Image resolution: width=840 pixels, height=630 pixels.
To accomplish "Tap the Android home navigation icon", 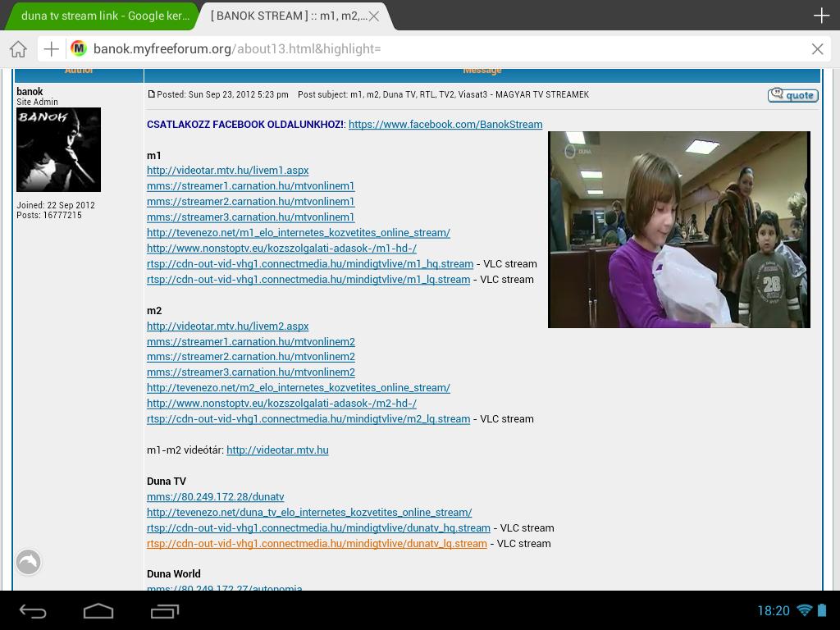I will click(98, 610).
